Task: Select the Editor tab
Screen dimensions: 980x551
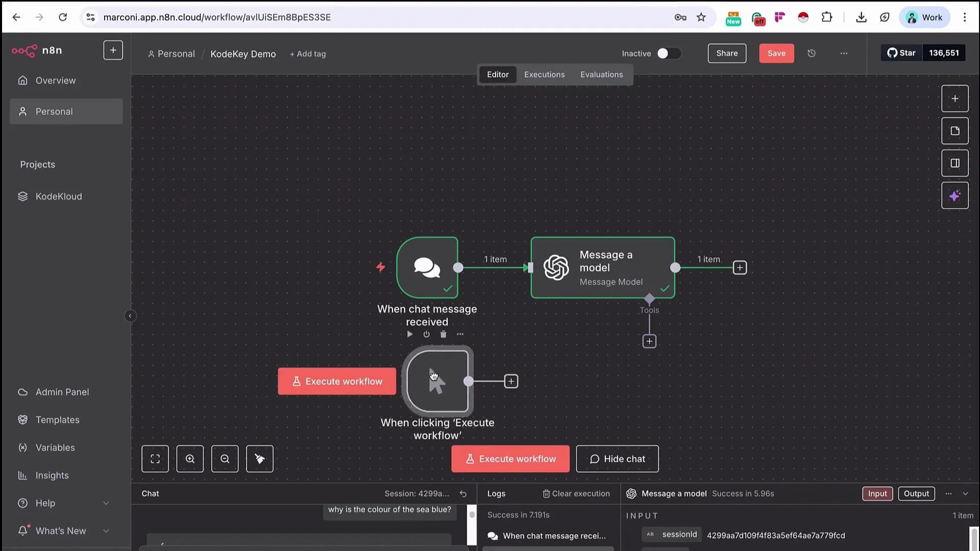Action: (x=498, y=74)
